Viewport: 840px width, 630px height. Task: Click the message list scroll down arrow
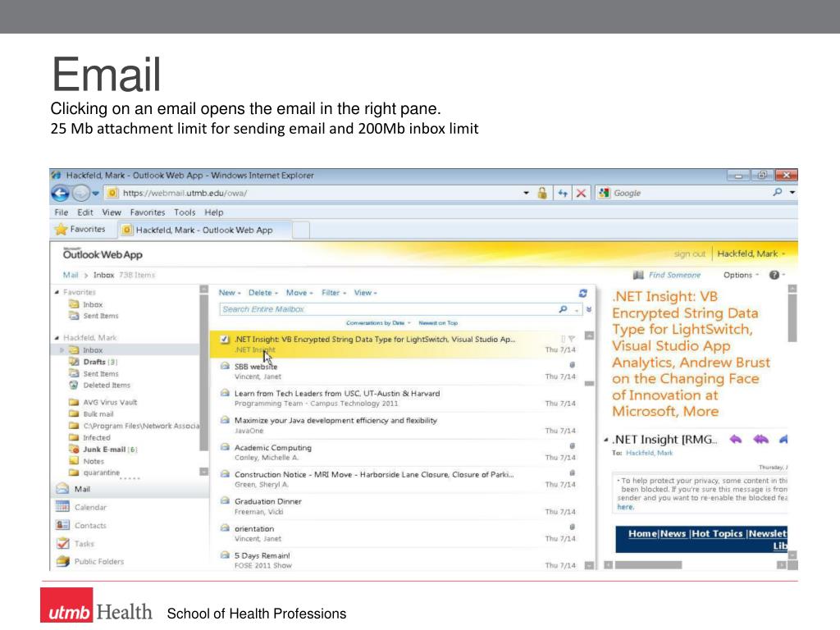(x=589, y=565)
